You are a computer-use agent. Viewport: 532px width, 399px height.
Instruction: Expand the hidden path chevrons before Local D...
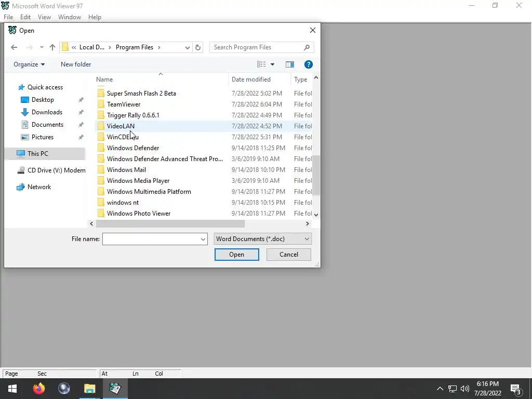(74, 47)
